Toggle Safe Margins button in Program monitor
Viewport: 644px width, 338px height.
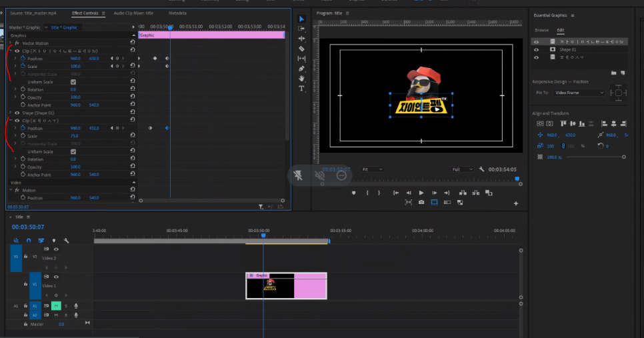point(434,202)
